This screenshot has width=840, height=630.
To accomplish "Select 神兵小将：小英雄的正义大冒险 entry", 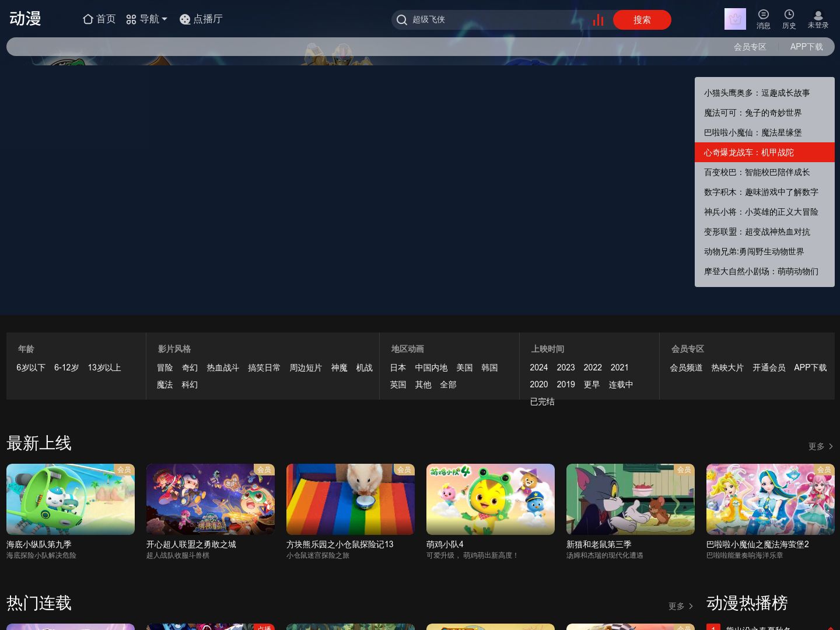I will (x=765, y=212).
